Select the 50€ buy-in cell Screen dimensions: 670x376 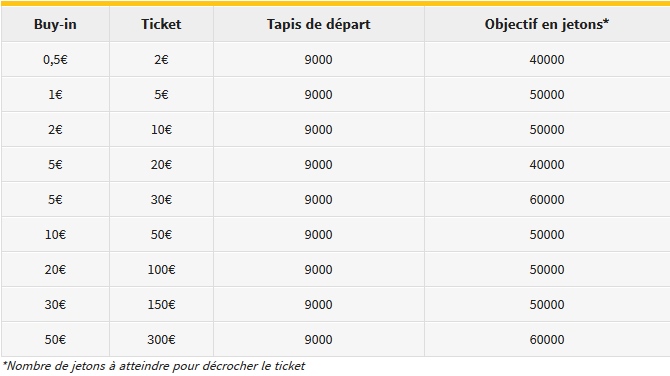point(55,340)
